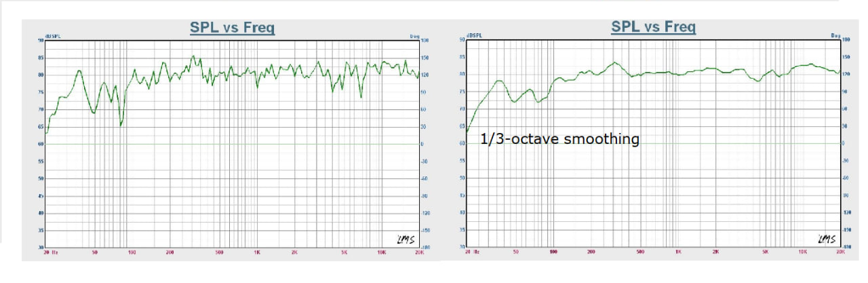Click the 500 frequency label on the unsmoothed graph
Image resolution: width=868 pixels, height=283 pixels.
(x=219, y=252)
